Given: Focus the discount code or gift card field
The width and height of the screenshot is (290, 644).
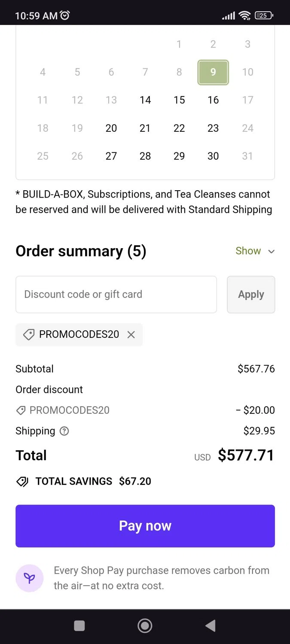Looking at the screenshot, I should point(116,295).
